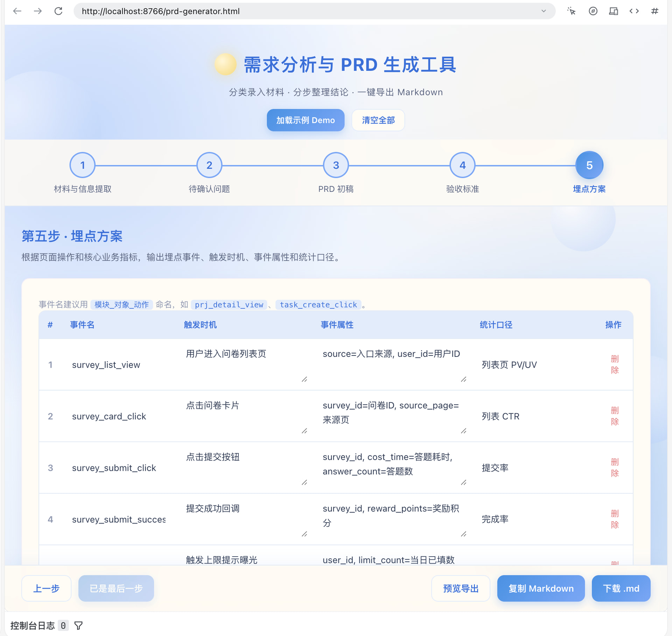Reload the page with the refresh icon
Screen dimensions: 672x636
58,11
